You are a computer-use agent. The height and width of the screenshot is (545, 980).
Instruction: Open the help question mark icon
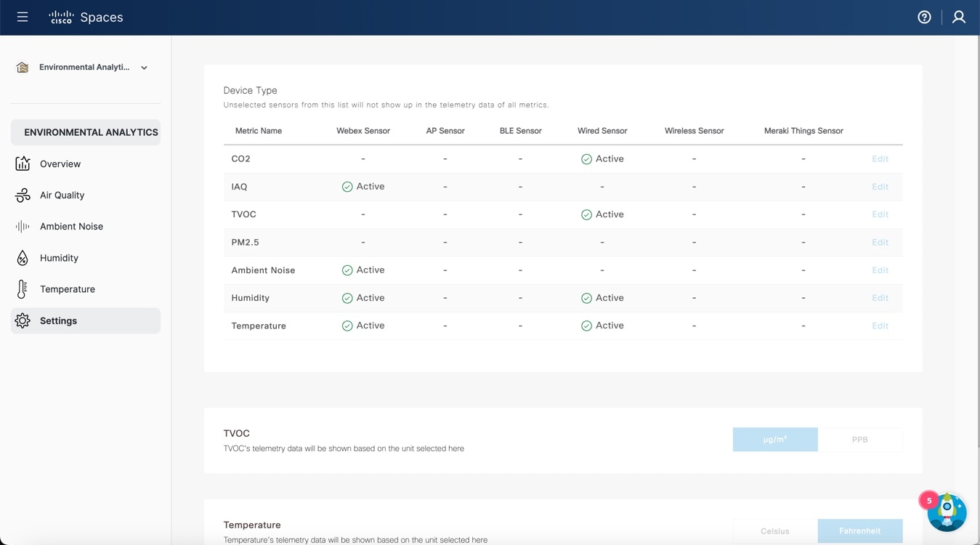coord(924,17)
